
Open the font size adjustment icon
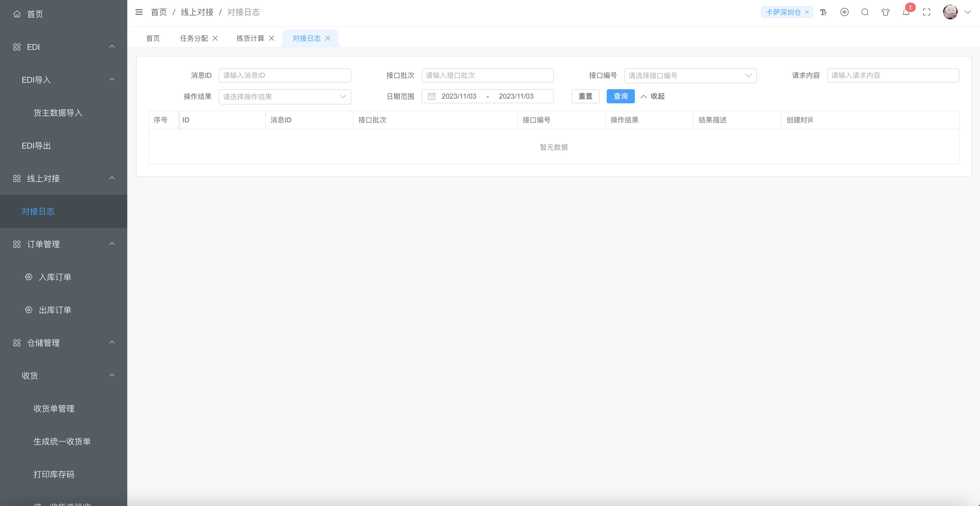(823, 12)
